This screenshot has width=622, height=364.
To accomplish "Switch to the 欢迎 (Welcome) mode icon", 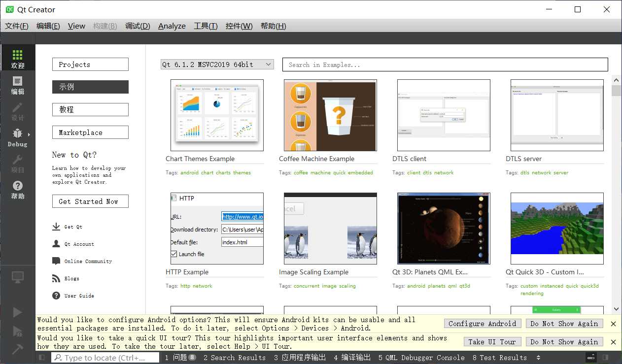I will 17,58.
